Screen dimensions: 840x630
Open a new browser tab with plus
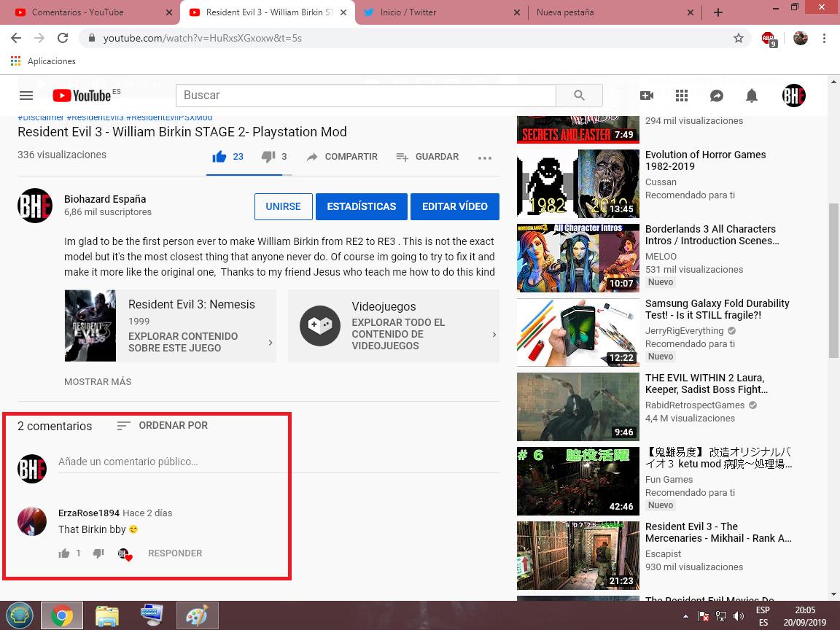[x=717, y=12]
